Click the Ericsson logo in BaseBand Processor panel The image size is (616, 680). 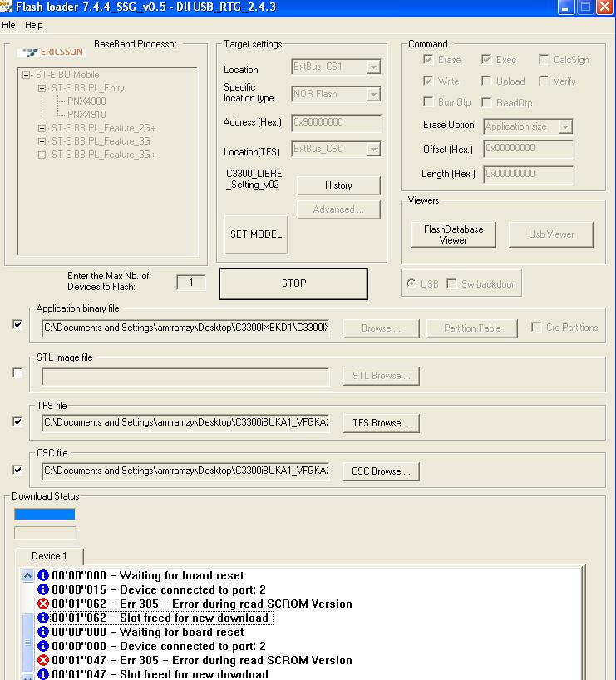click(x=52, y=52)
